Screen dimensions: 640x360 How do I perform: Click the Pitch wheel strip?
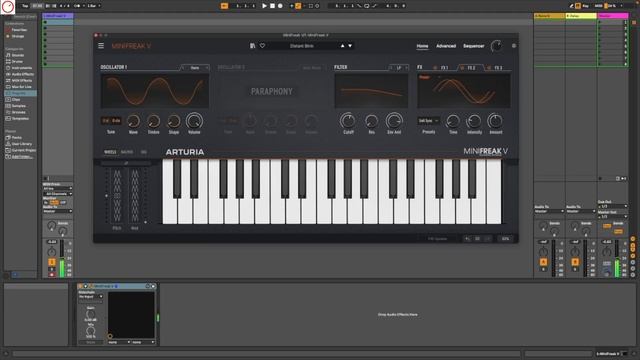(x=117, y=196)
